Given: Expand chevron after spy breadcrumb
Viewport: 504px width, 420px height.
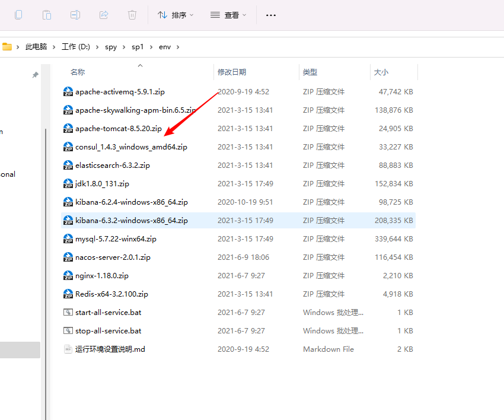Looking at the screenshot, I should click(124, 47).
